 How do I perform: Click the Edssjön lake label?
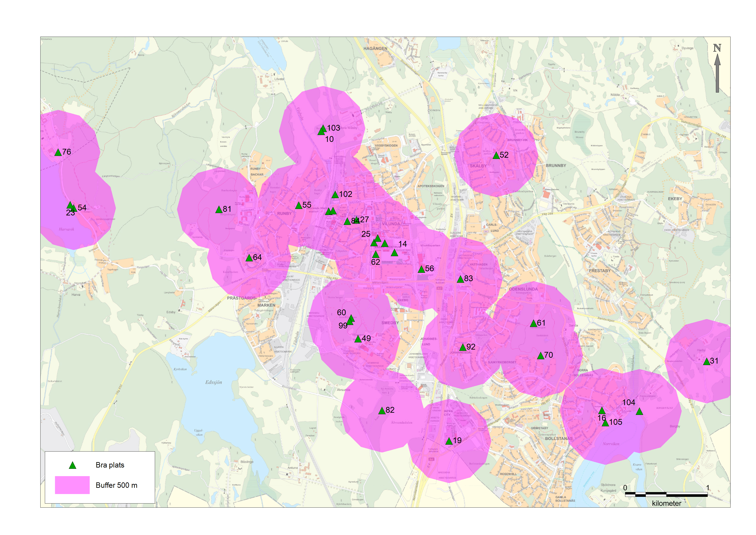pos(213,383)
